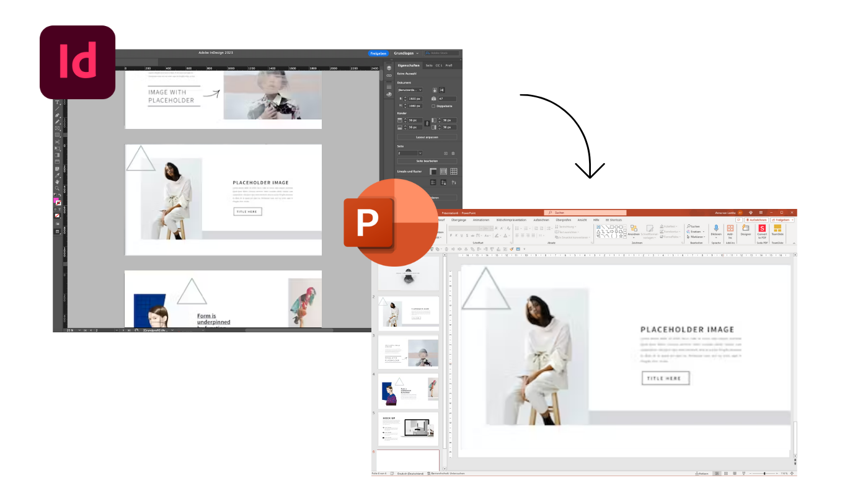This screenshot has width=868, height=496.
Task: Open the Ersetzen dropdown in Bearbeiten group
Action: point(696,231)
